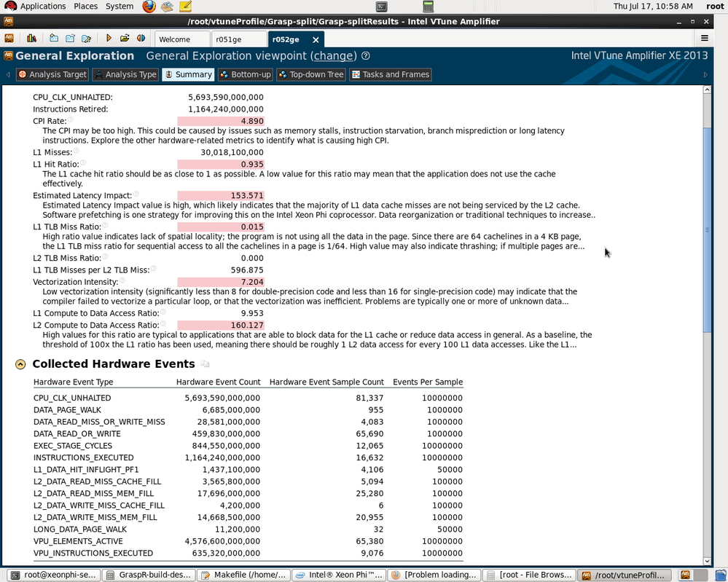Open the Analysis Type tab
This screenshot has height=582, width=728.
click(125, 74)
